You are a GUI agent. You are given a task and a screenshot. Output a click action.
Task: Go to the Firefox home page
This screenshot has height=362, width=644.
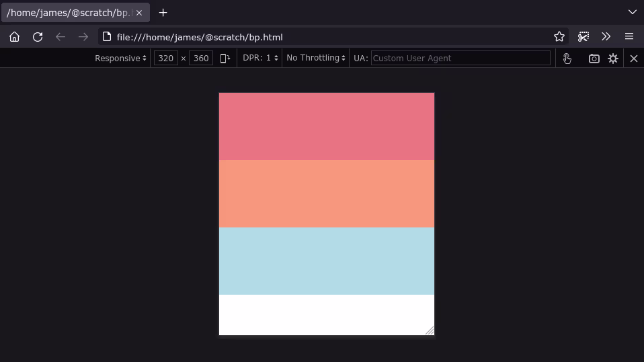[x=14, y=37]
